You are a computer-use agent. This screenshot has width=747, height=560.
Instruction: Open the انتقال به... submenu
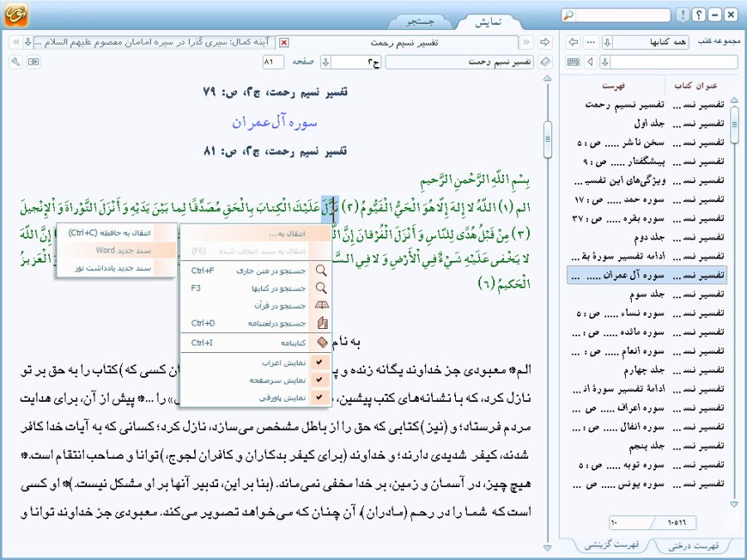click(256, 234)
